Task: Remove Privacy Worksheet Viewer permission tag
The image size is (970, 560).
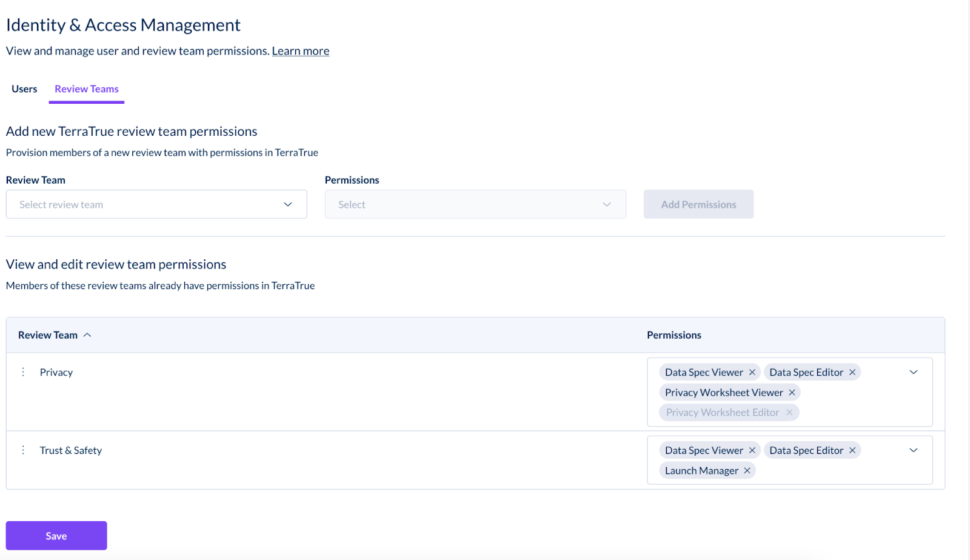Action: click(792, 393)
